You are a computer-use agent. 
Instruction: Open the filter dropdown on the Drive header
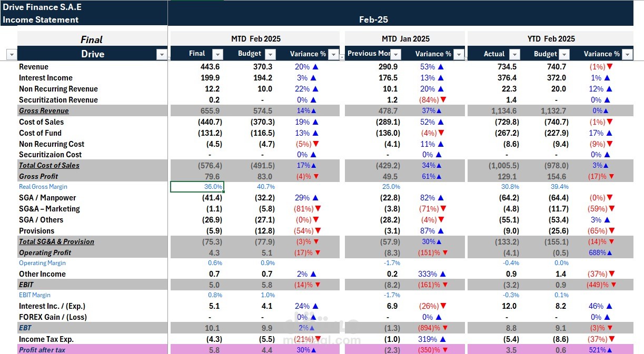162,54
